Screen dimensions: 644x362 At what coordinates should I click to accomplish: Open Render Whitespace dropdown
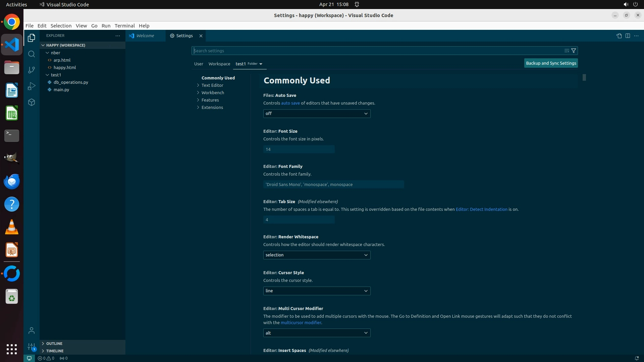pyautogui.click(x=317, y=255)
